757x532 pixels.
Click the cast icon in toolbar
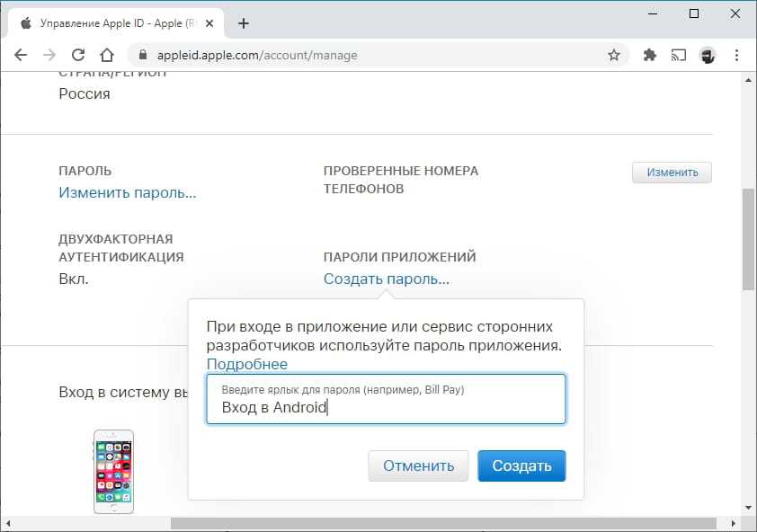pyautogui.click(x=679, y=55)
